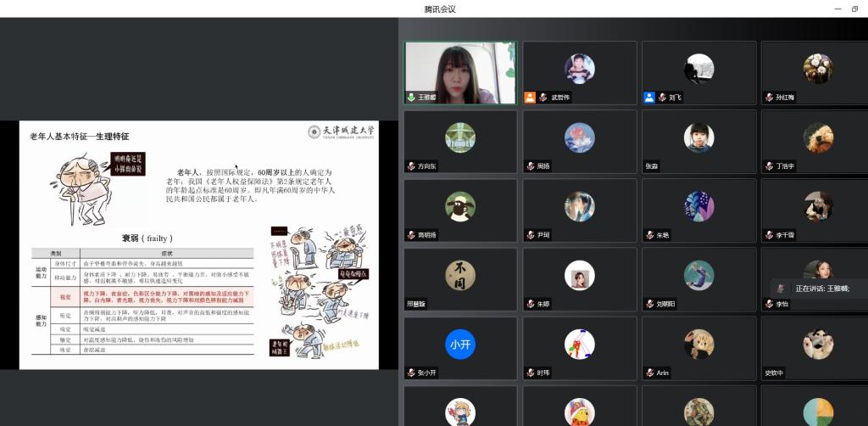This screenshot has height=426, width=868.
Task: Click the 不同 calligraphy avatar of 邢慧族
Action: pyautogui.click(x=460, y=275)
